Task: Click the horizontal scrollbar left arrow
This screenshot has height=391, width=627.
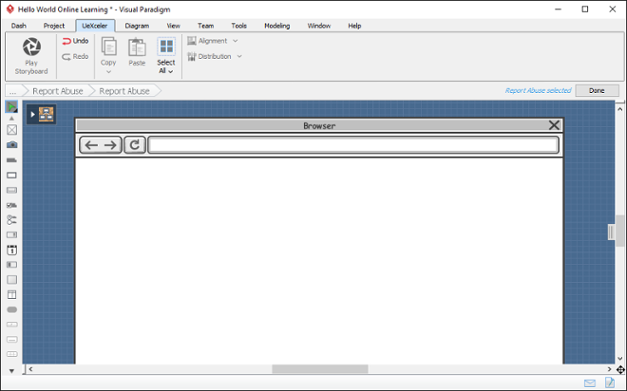Action: 30,369
